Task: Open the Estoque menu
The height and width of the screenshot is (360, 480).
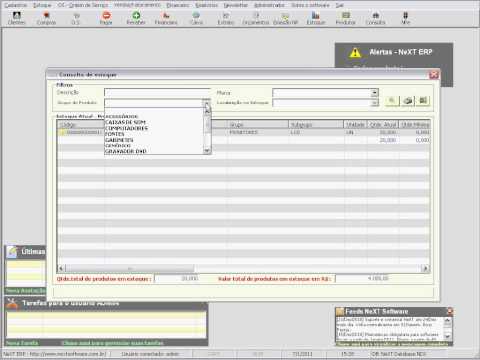Action: click(x=42, y=5)
